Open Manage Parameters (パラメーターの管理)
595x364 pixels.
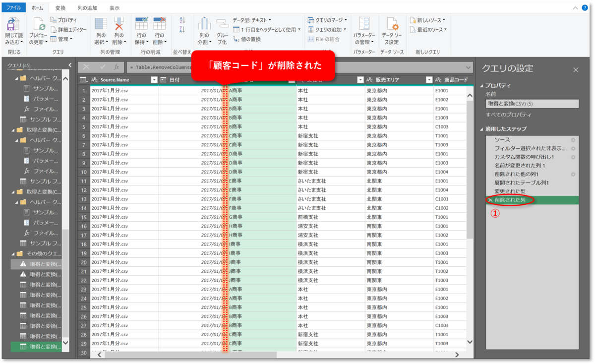tap(364, 24)
